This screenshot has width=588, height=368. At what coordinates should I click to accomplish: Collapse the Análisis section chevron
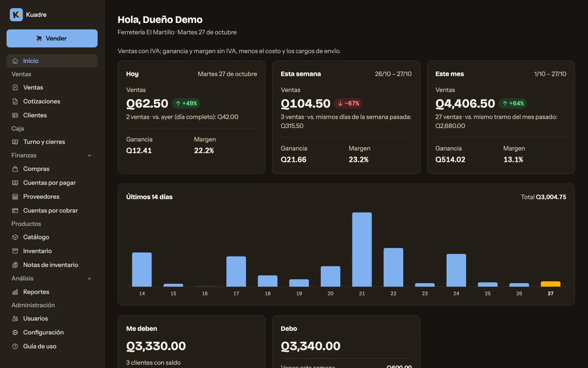89,279
